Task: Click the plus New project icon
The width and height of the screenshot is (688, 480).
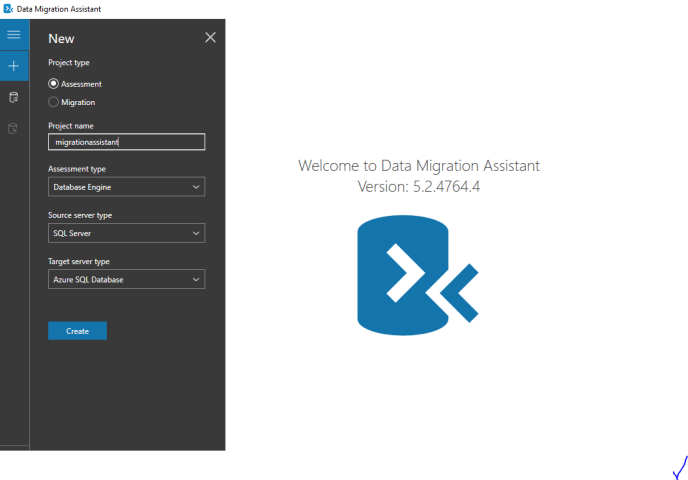Action: [x=14, y=66]
